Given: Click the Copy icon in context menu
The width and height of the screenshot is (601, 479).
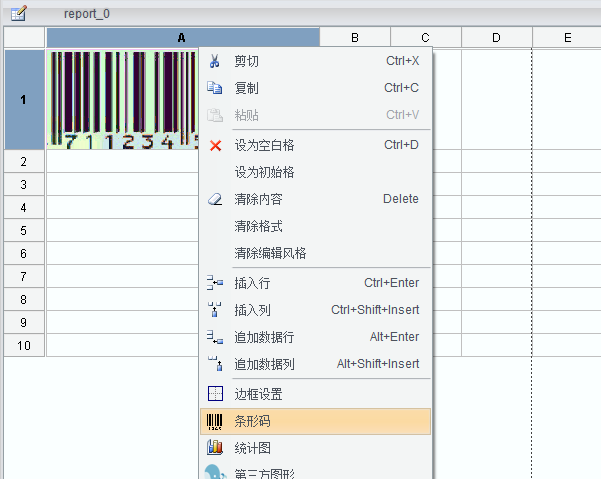Looking at the screenshot, I should tap(215, 88).
